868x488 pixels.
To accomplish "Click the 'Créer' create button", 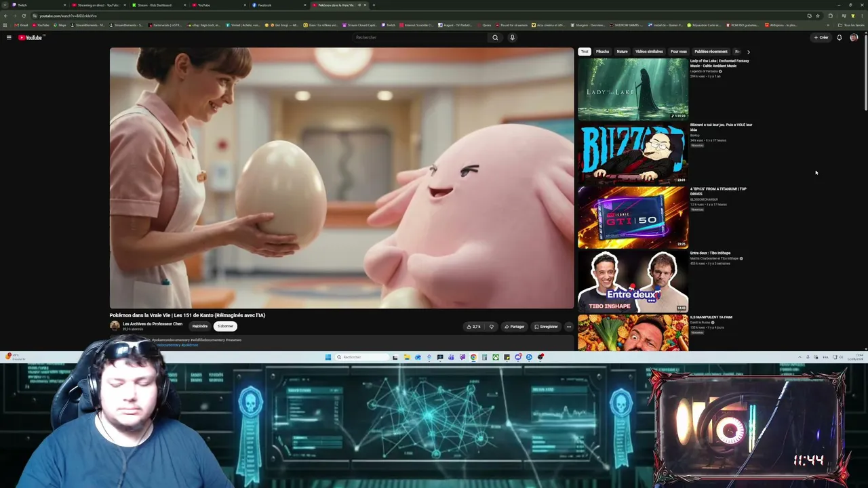I will coord(821,38).
